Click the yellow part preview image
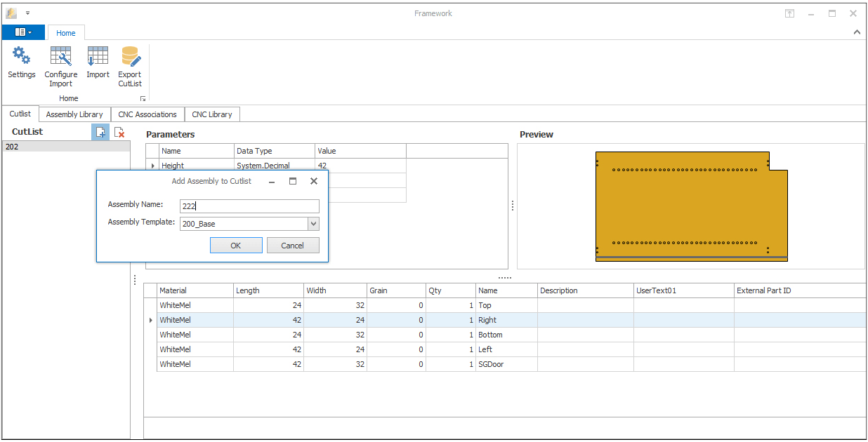The width and height of the screenshot is (868, 442). coord(691,206)
